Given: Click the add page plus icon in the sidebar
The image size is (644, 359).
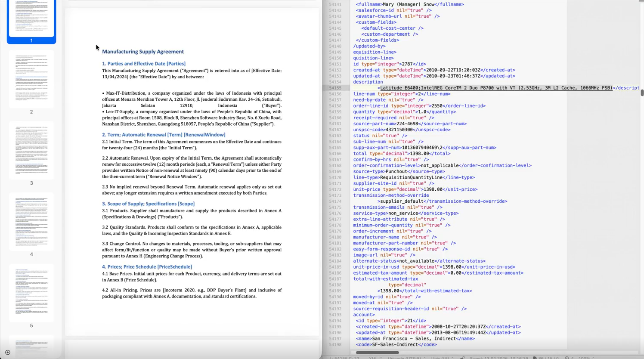Looking at the screenshot, I should (x=8, y=353).
